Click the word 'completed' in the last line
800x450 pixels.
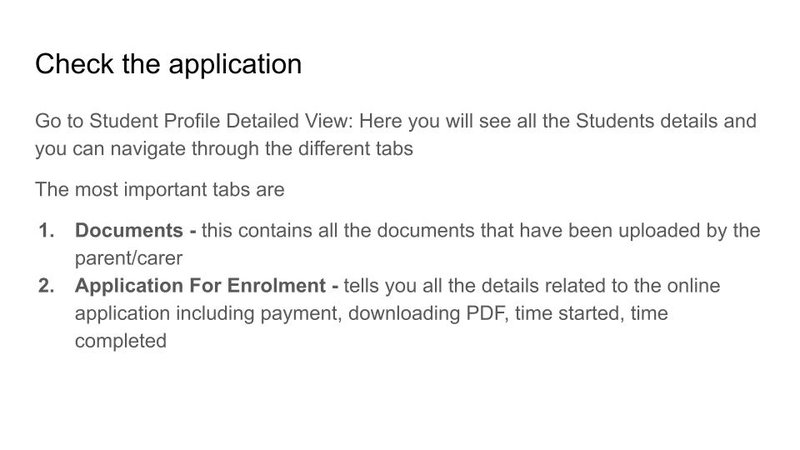pyautogui.click(x=120, y=340)
